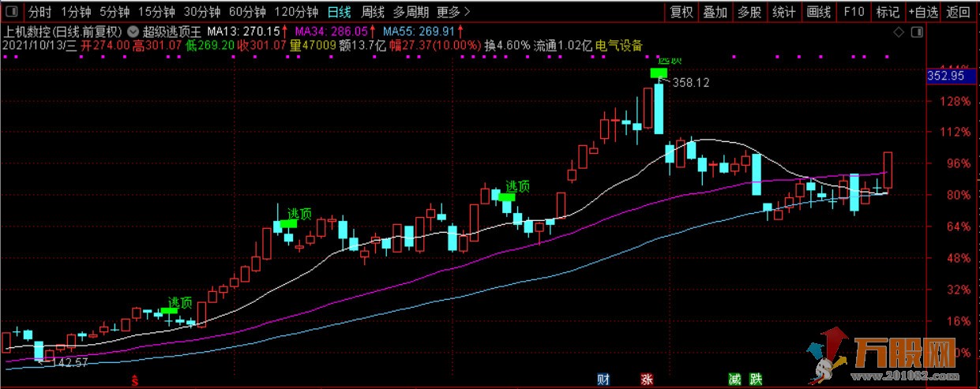The image size is (980, 389).
Task: Toggle the left side panel icon
Action: coord(12,12)
